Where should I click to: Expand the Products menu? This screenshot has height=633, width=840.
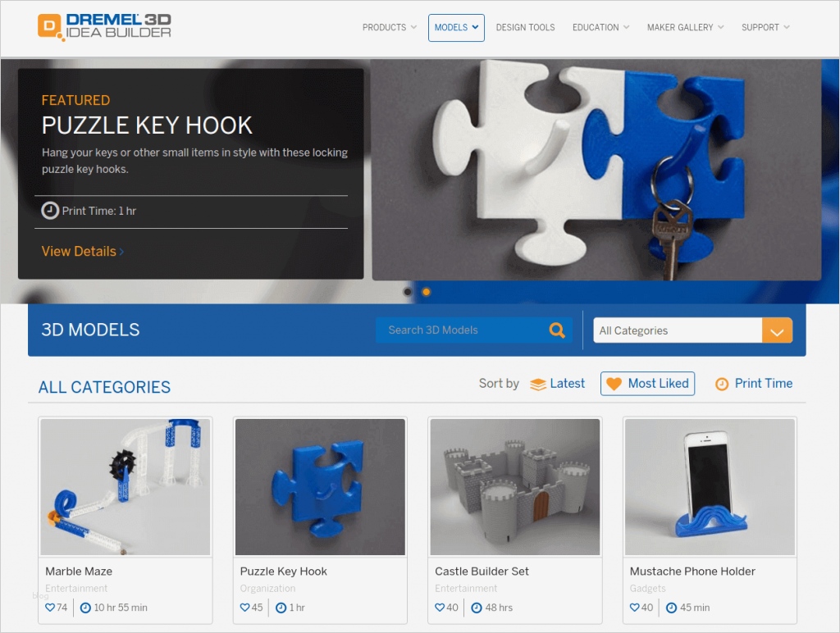(390, 27)
